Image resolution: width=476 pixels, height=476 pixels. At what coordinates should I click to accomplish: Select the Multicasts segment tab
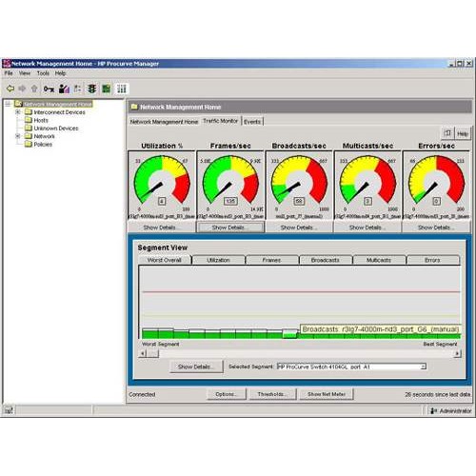pyautogui.click(x=379, y=260)
